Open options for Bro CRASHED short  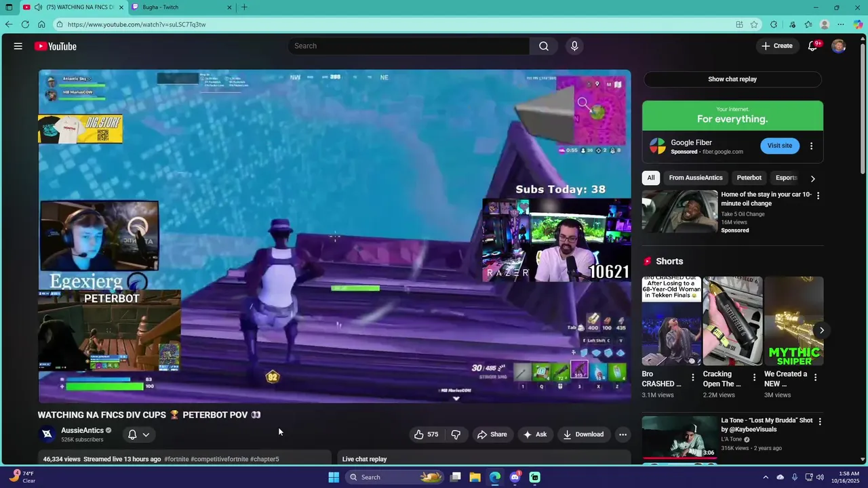(693, 378)
